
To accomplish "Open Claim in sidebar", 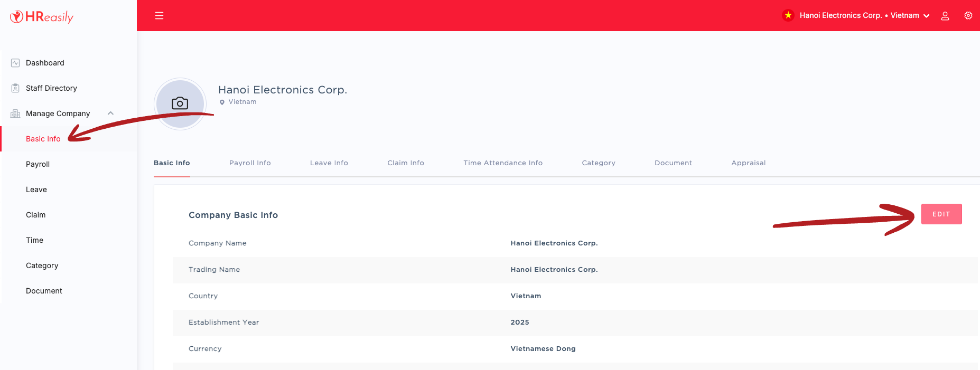I will point(35,215).
